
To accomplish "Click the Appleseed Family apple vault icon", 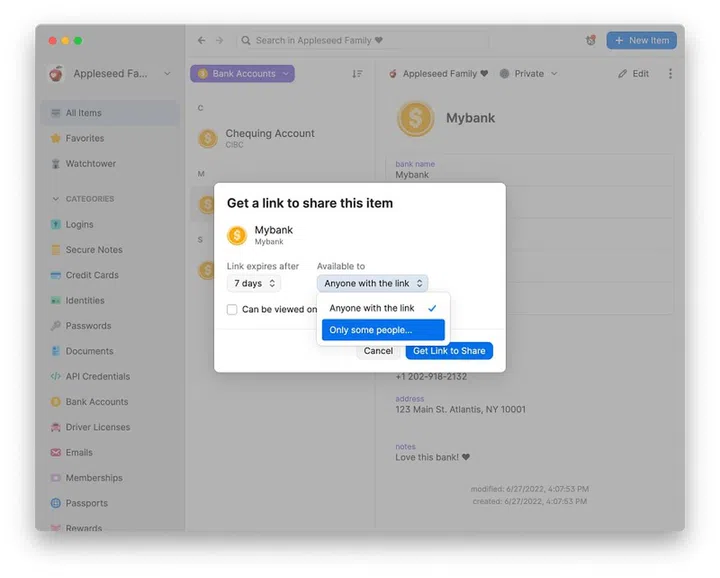I will (393, 73).
